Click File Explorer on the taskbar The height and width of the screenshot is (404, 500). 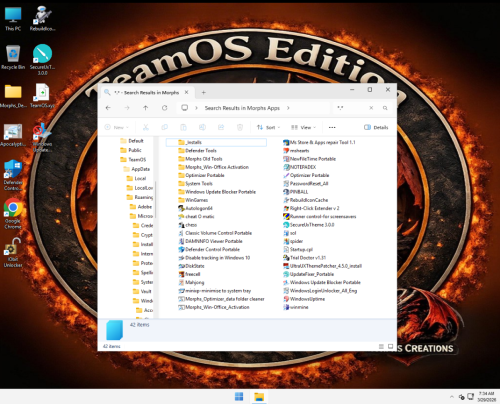pos(259,397)
